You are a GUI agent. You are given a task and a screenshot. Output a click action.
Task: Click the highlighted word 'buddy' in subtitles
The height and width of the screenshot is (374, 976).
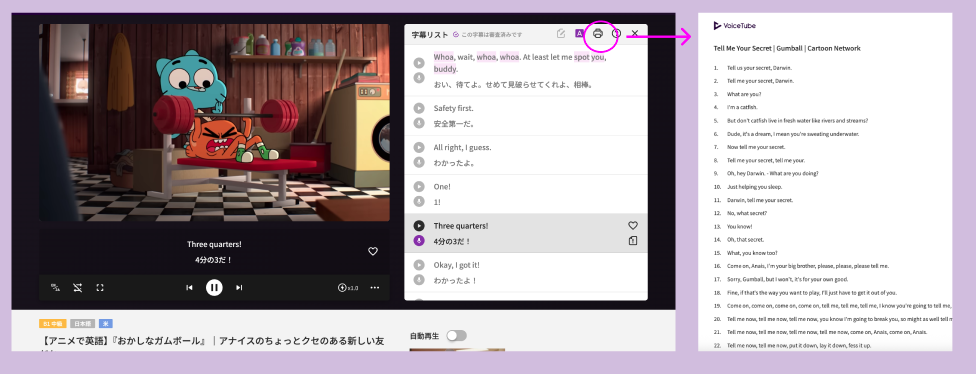pos(444,69)
